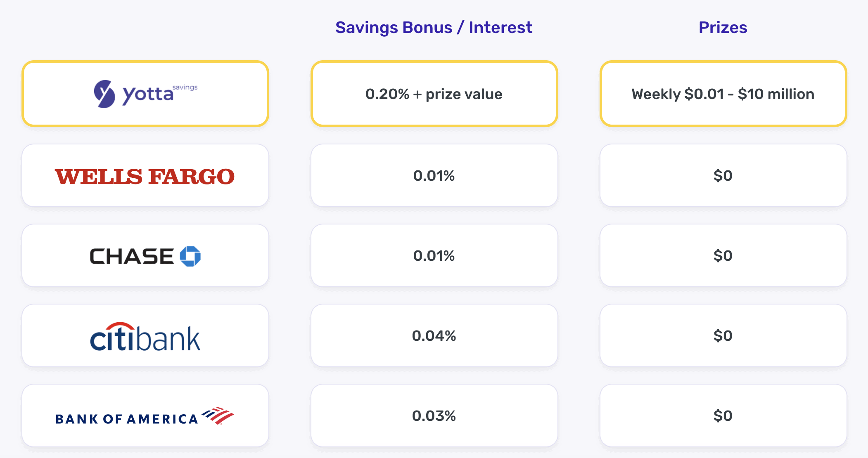Click Bank of America's 0.03% interest cell
Viewport: 868px width, 458px height.
coord(434,416)
